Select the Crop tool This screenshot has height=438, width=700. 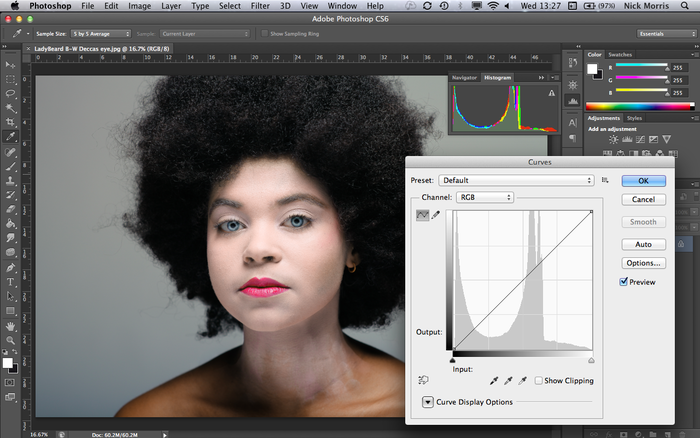pos(11,121)
